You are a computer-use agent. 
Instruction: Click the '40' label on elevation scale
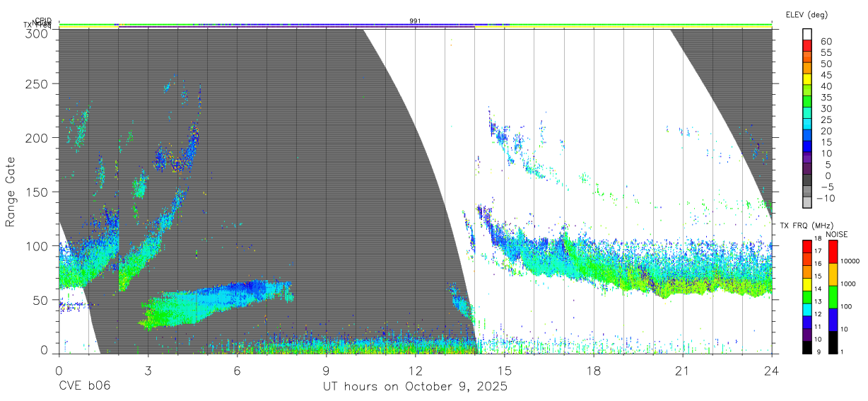tap(826, 86)
